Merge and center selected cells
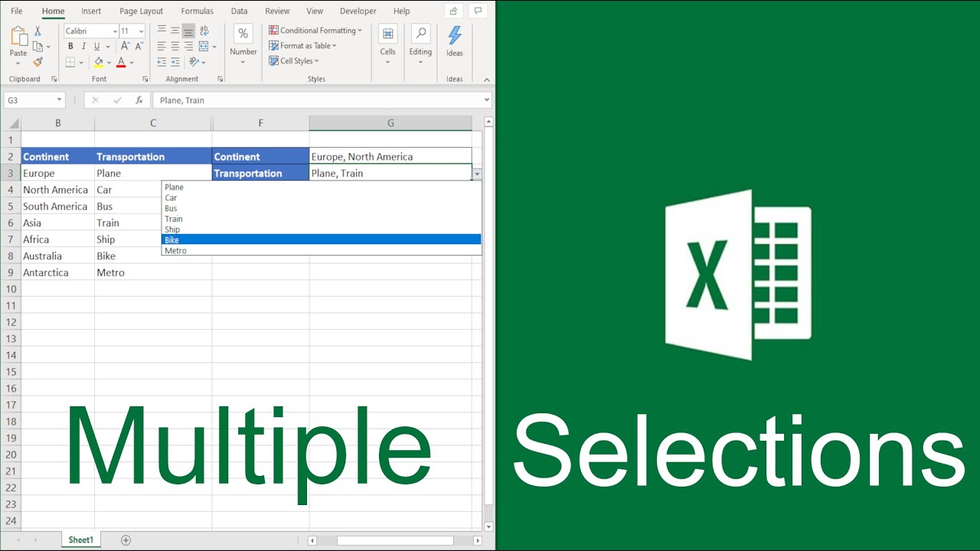 pos(204,46)
